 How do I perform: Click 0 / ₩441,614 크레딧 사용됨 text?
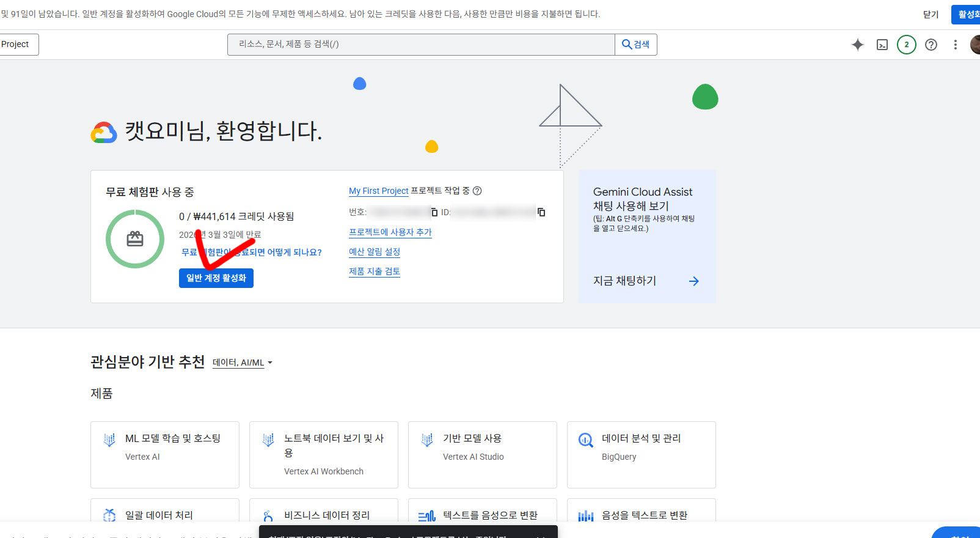tap(236, 216)
